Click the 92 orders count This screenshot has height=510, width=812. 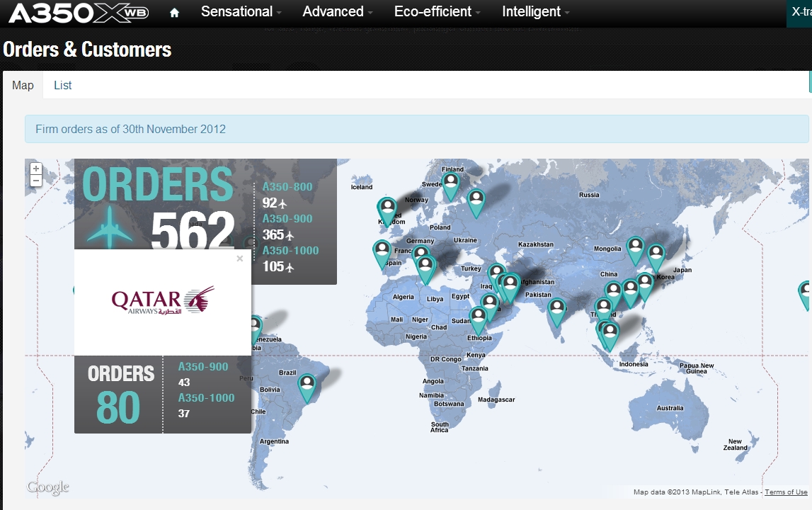[269, 203]
